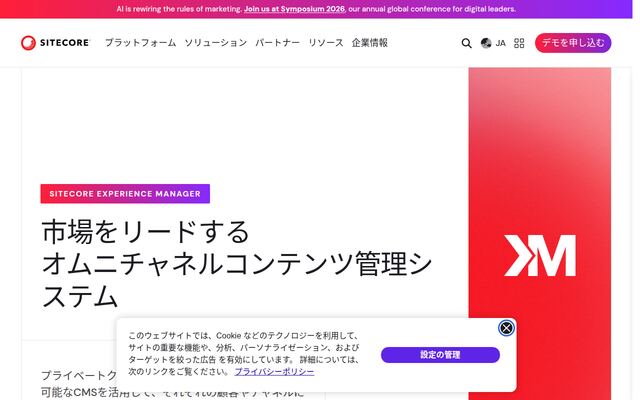Open the 企業情報 menu

pos(370,42)
